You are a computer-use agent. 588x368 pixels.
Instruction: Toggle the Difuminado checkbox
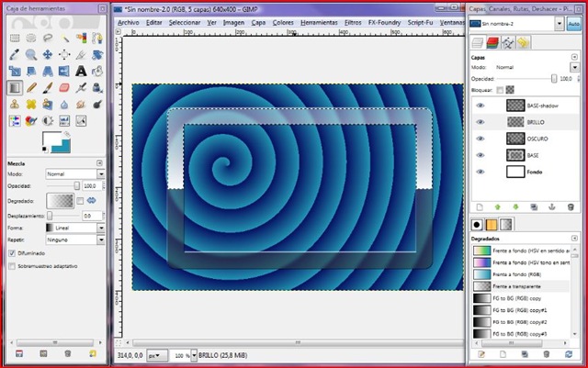(12, 253)
